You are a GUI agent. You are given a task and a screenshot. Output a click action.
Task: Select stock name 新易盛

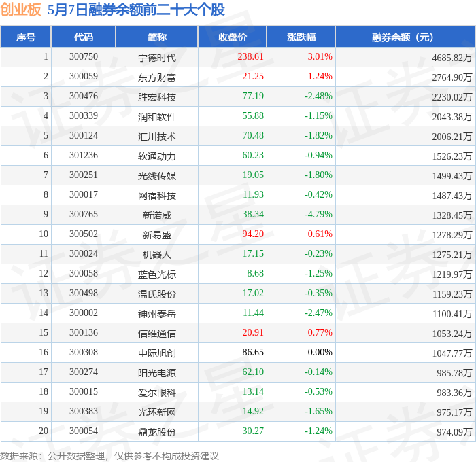pyautogui.click(x=157, y=235)
